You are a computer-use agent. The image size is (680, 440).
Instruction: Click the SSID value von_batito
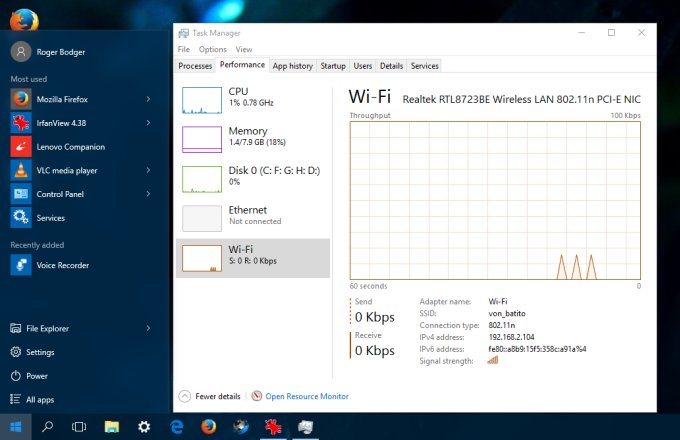(x=507, y=313)
